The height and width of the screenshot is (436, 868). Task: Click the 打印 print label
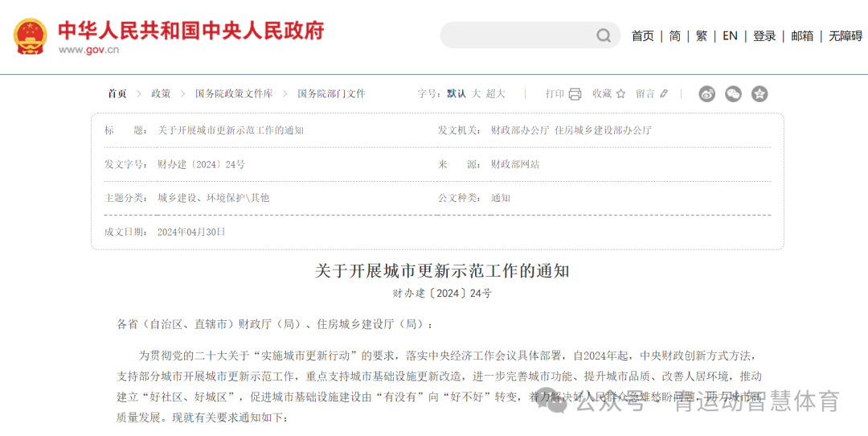pos(555,93)
